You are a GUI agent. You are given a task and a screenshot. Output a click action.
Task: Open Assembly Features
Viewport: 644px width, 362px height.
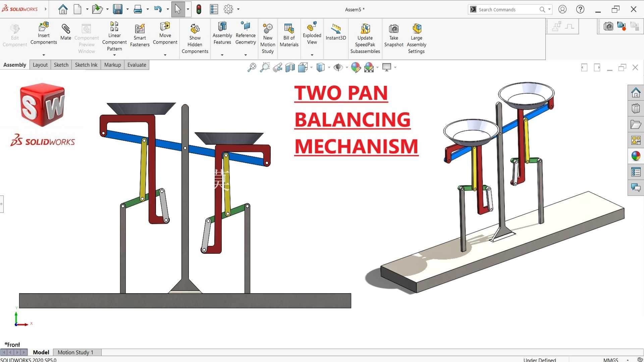[222, 33]
